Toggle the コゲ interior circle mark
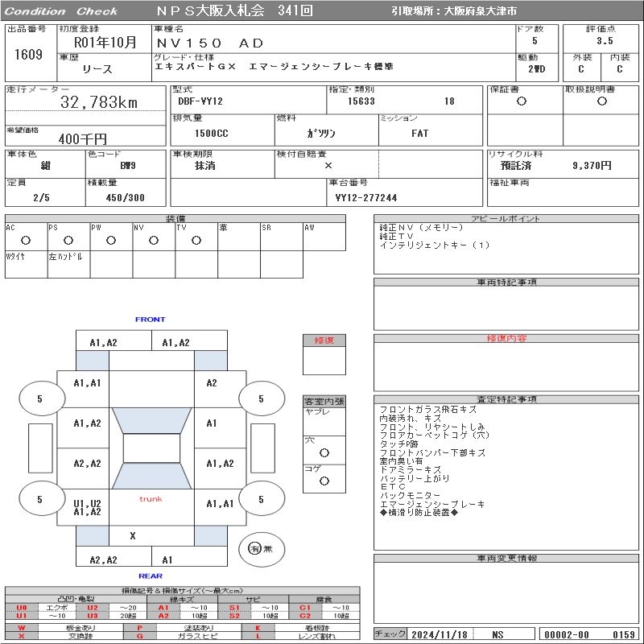644x644 pixels. [324, 481]
